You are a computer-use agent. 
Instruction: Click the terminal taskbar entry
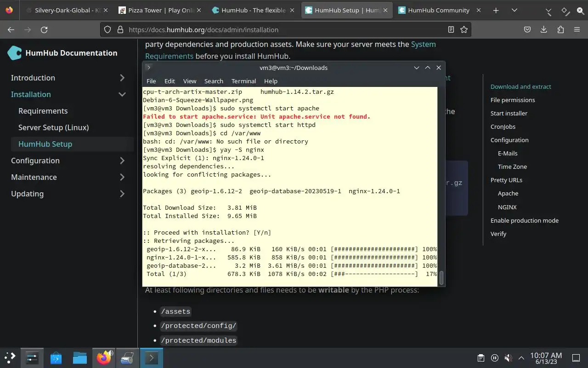click(152, 357)
